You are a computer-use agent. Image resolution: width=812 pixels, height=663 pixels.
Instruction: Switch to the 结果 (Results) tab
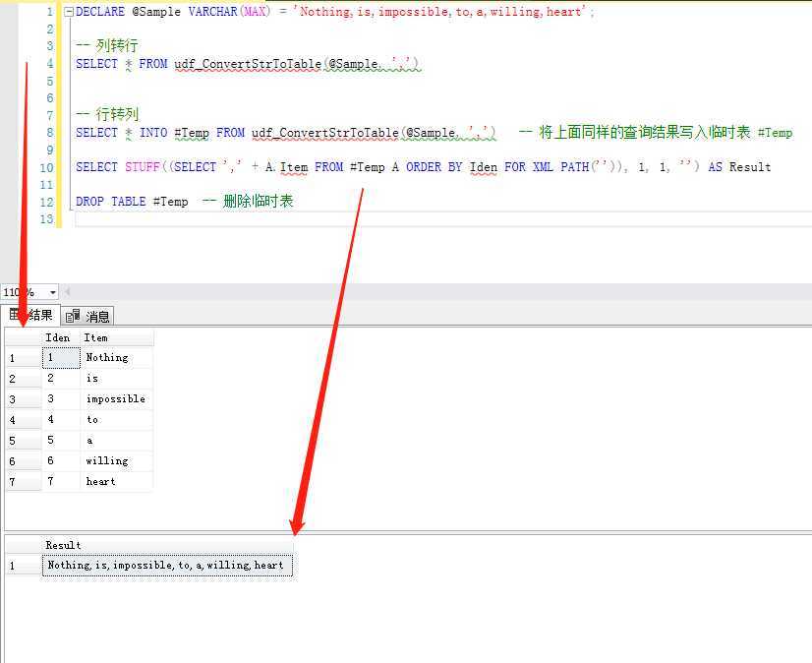tap(30, 315)
